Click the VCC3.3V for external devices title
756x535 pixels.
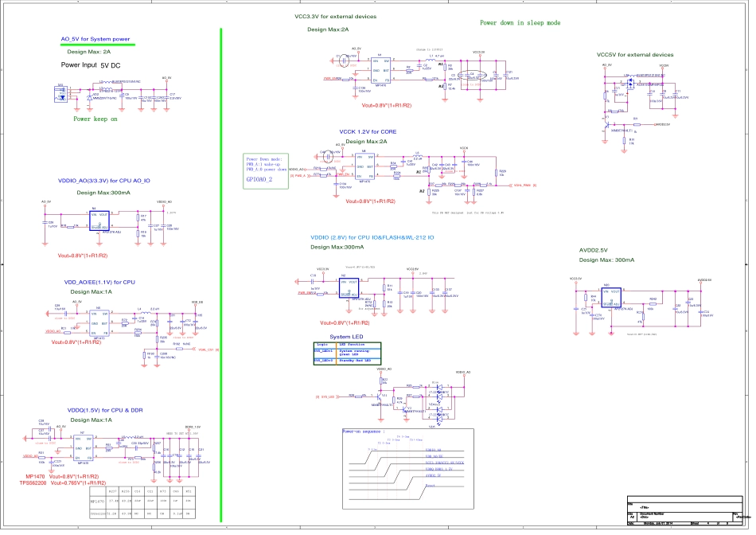coord(335,16)
